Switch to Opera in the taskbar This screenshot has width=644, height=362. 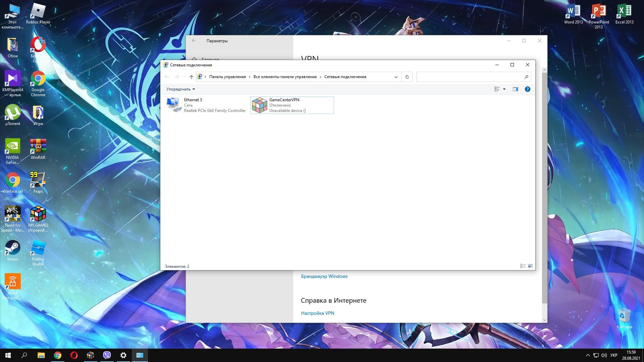(74, 355)
